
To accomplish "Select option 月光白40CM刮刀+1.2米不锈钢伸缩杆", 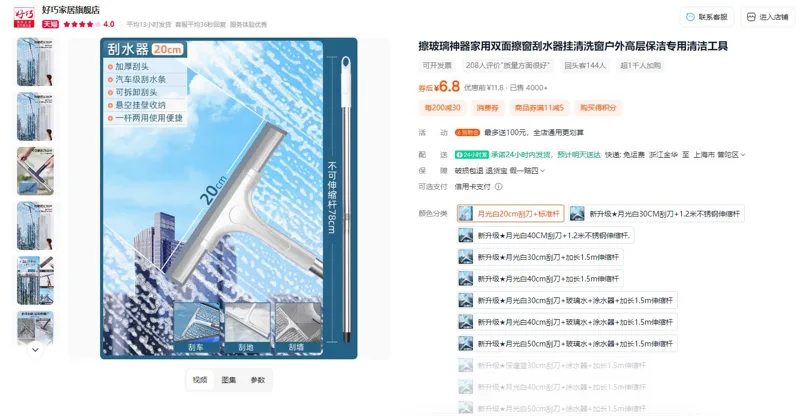I will click(x=545, y=235).
